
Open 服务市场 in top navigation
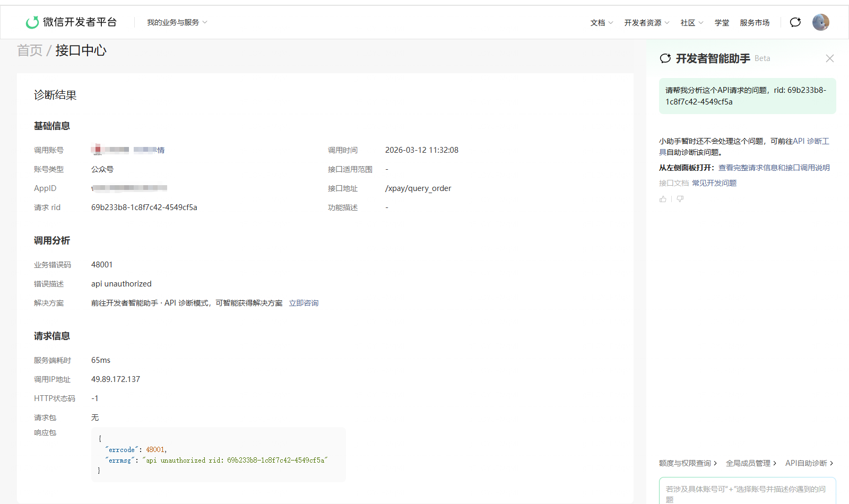tap(755, 23)
